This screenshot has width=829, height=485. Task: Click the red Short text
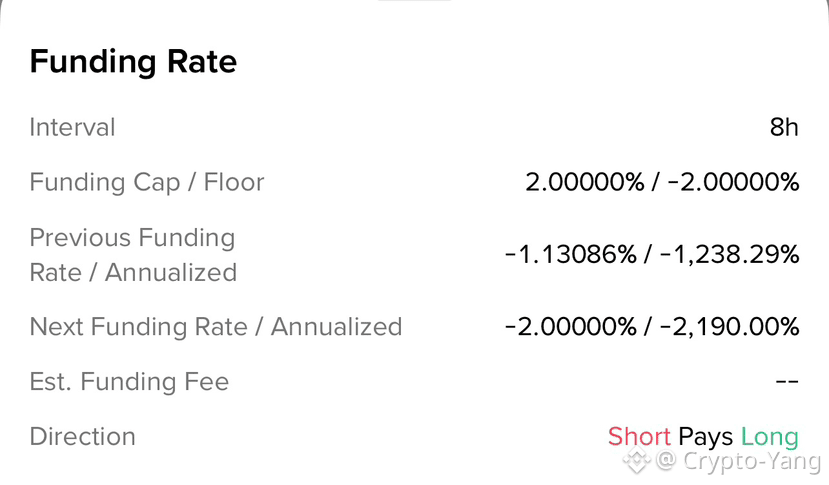[x=639, y=437]
